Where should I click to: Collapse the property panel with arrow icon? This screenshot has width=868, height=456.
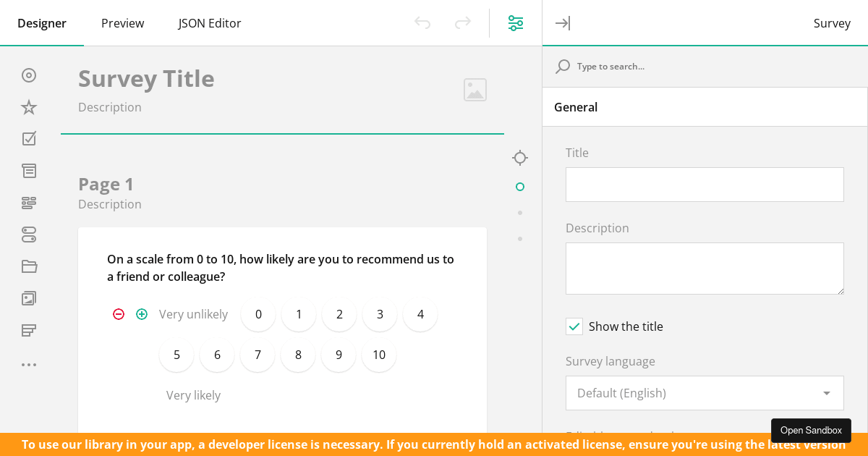[x=563, y=23]
